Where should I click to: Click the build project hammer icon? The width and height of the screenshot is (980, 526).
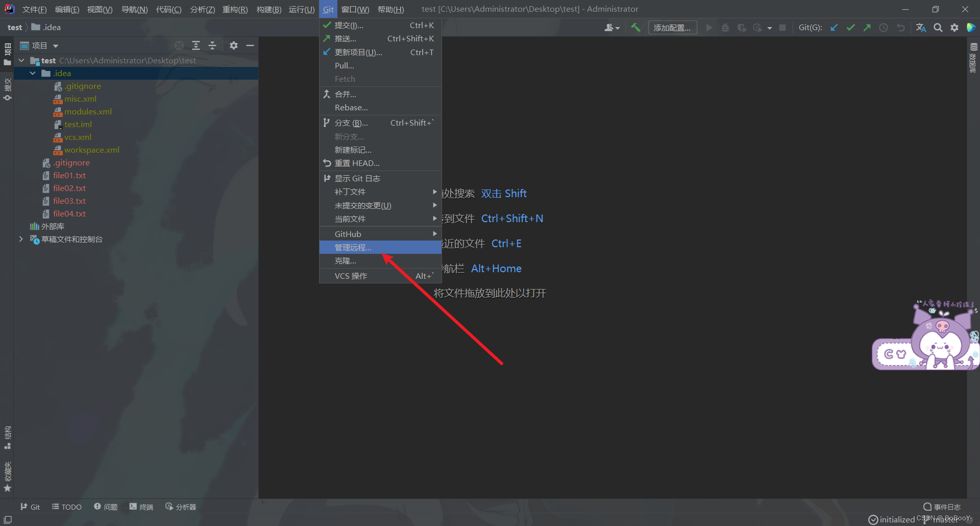[x=635, y=28]
